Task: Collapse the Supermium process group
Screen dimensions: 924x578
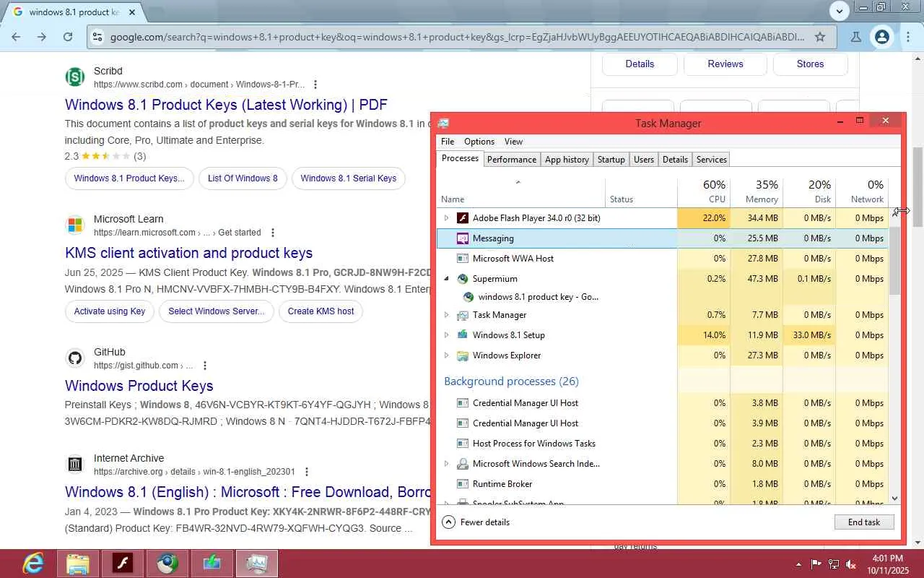Action: [446, 278]
